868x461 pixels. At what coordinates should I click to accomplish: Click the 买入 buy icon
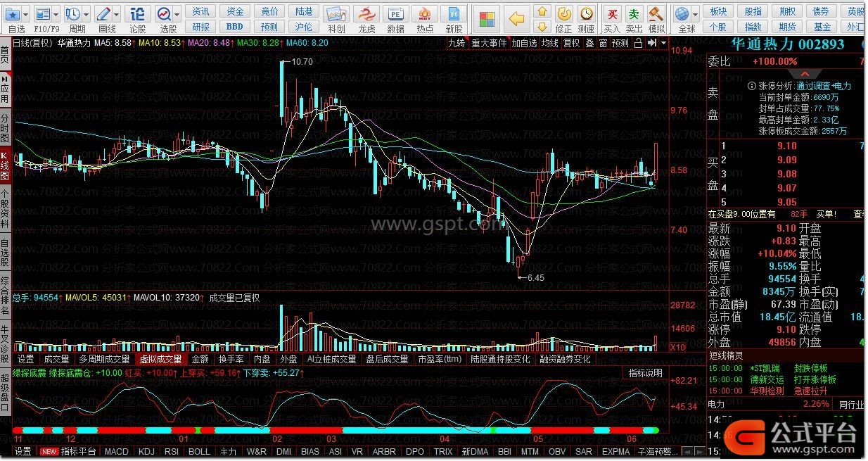click(x=613, y=14)
